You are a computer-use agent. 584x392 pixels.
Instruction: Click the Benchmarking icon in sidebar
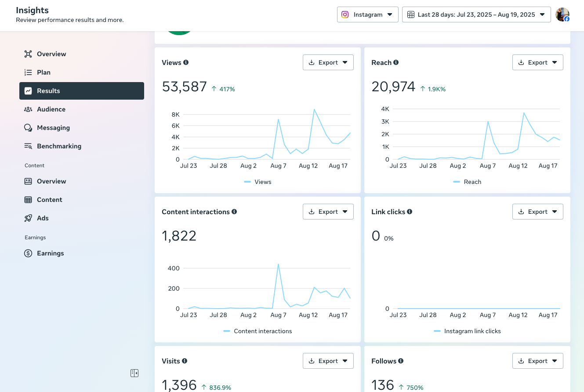tap(28, 146)
